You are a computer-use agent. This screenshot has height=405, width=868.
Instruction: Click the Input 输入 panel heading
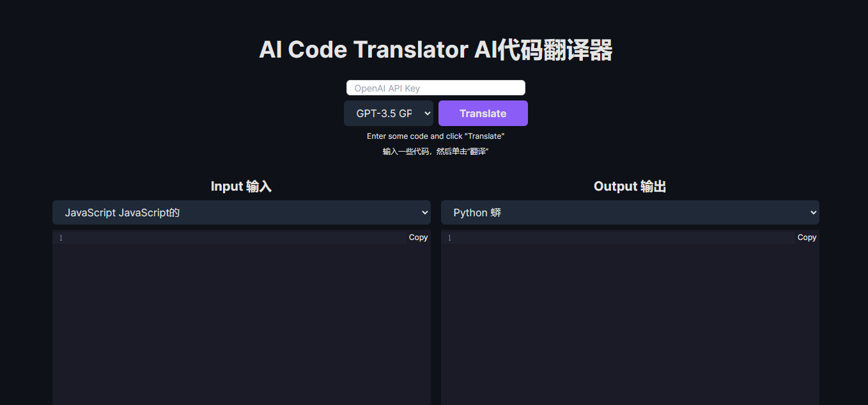pyautogui.click(x=242, y=186)
